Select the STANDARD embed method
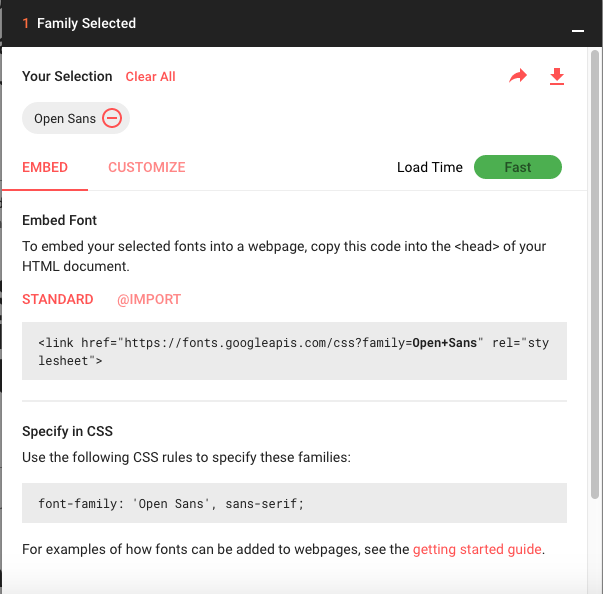 (x=58, y=299)
